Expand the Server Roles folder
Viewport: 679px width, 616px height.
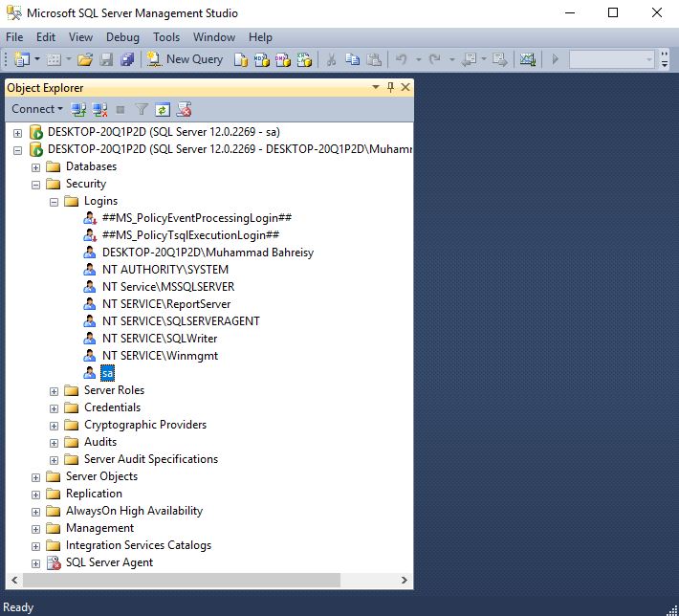coord(54,391)
